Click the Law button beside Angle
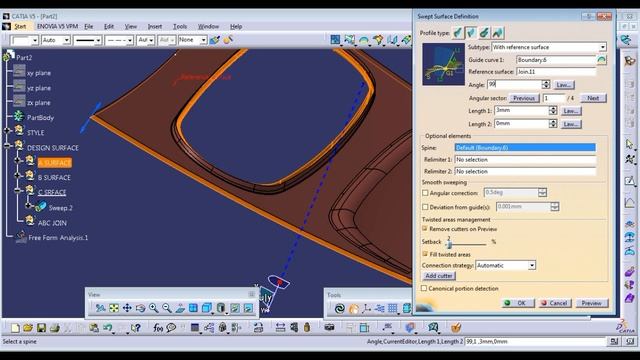The width and height of the screenshot is (640, 360). click(x=563, y=85)
